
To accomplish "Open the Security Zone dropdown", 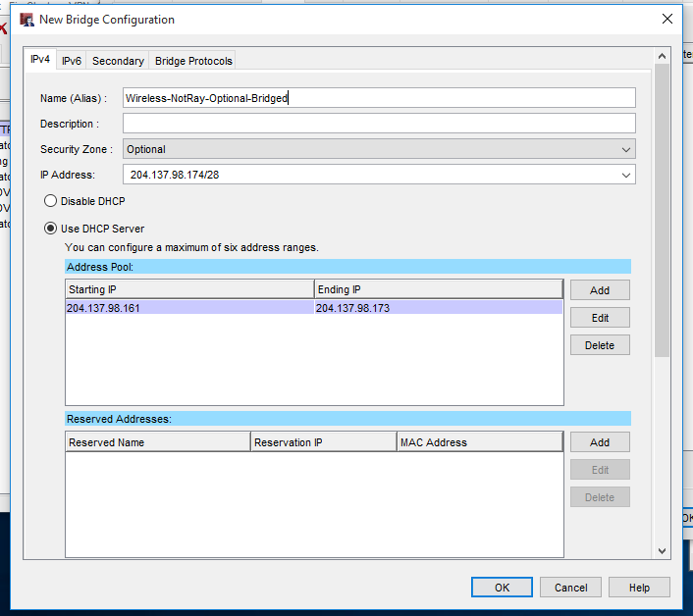I will [x=379, y=149].
